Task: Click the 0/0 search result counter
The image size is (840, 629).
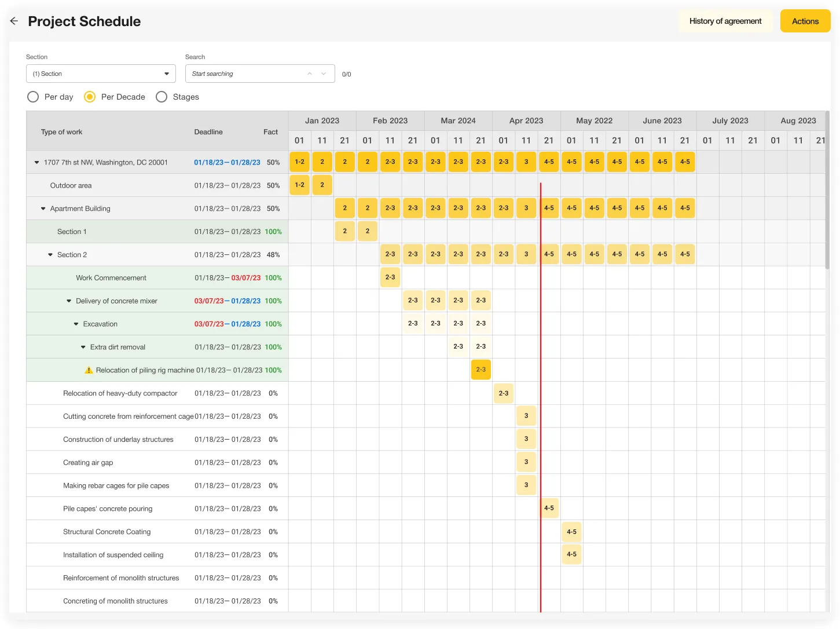Action: click(346, 74)
